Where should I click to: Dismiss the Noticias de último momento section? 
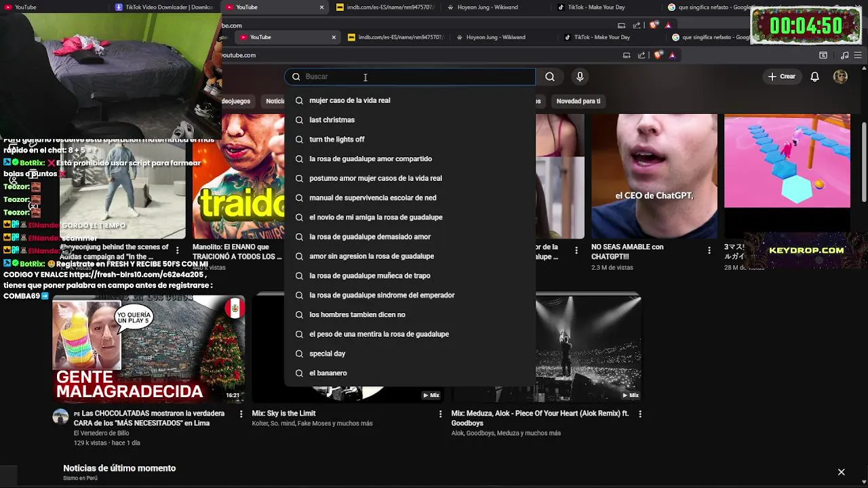point(841,472)
